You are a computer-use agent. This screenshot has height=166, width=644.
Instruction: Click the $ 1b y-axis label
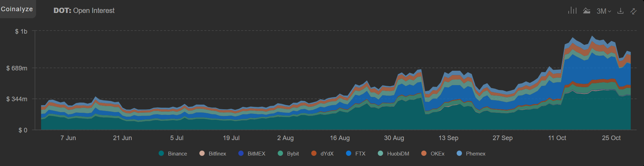click(x=21, y=32)
